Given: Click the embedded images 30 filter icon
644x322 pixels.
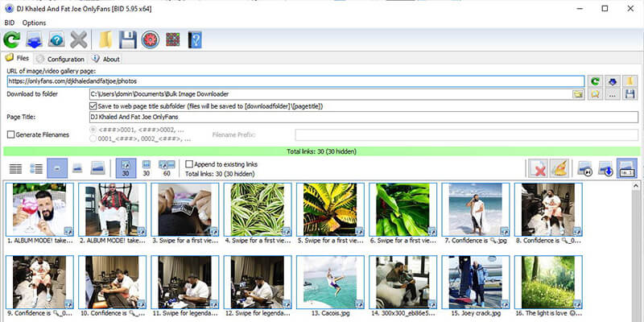Looking at the screenshot, I should pos(147,168).
